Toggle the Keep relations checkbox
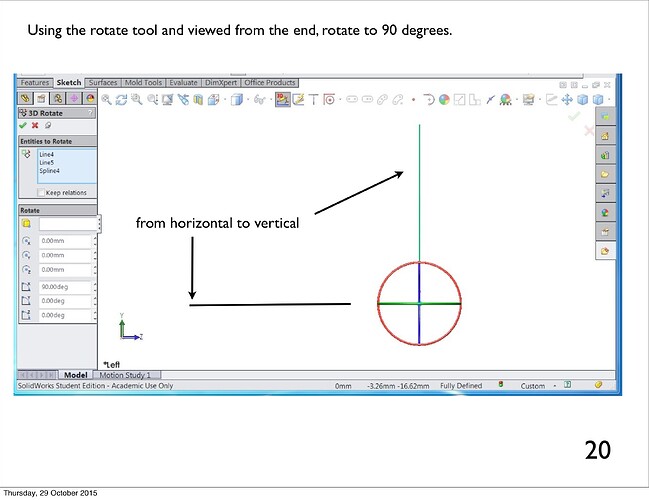Viewport: 649px width, 500px height. click(42, 192)
